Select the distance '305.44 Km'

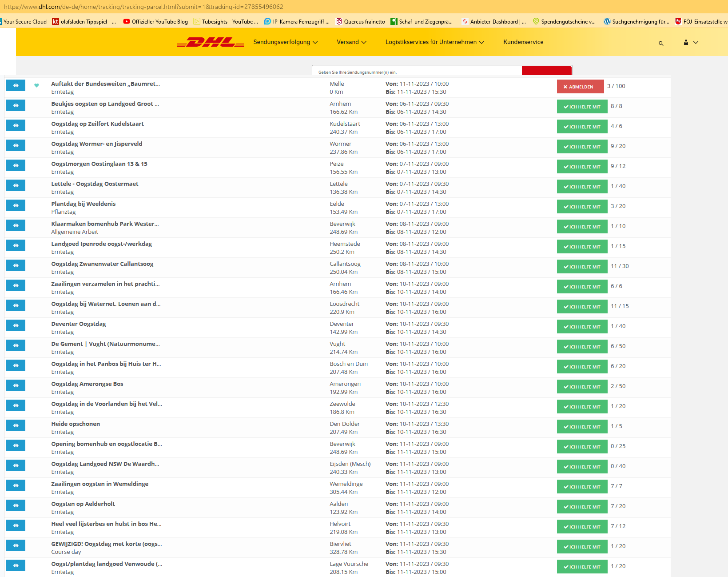pyautogui.click(x=343, y=492)
